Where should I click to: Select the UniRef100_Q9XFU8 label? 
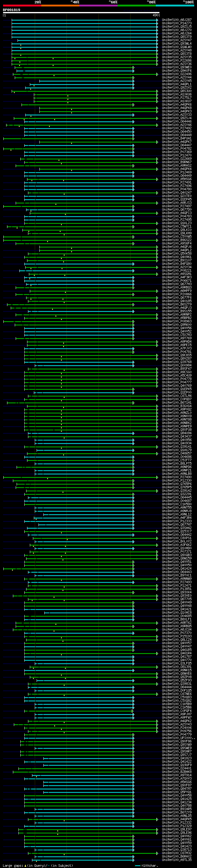pyautogui.click(x=177, y=430)
